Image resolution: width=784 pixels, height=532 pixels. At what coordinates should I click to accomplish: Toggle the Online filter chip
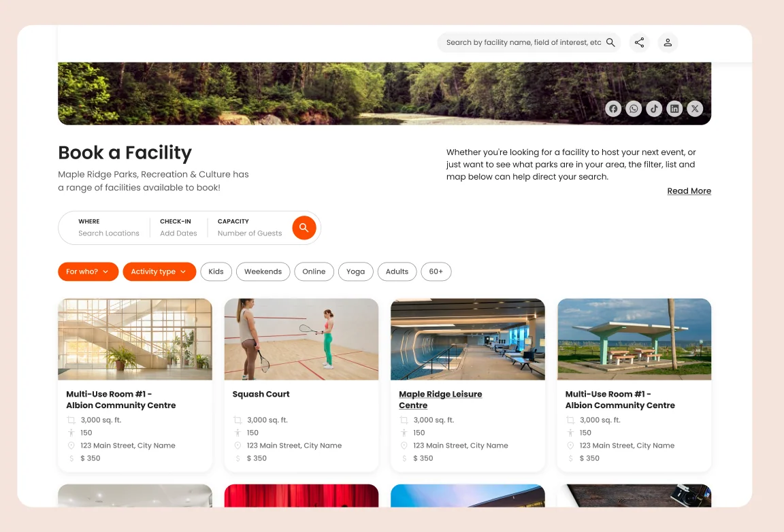pyautogui.click(x=314, y=271)
